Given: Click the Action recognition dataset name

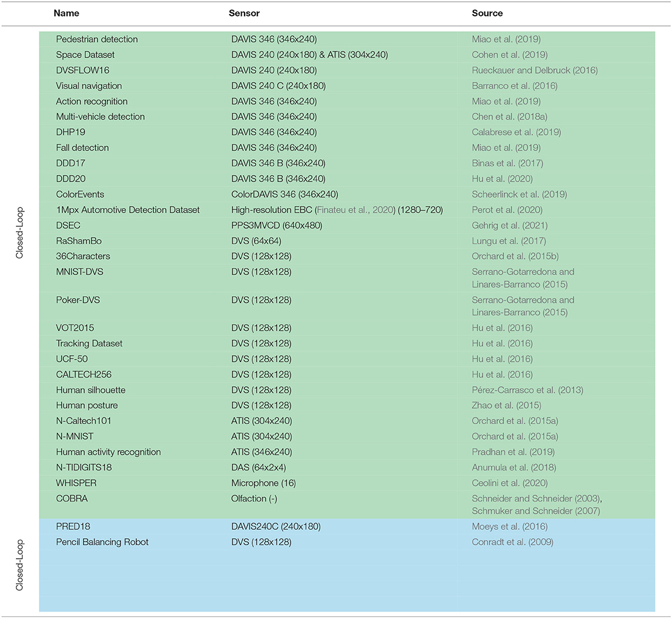Looking at the screenshot, I should tap(92, 102).
